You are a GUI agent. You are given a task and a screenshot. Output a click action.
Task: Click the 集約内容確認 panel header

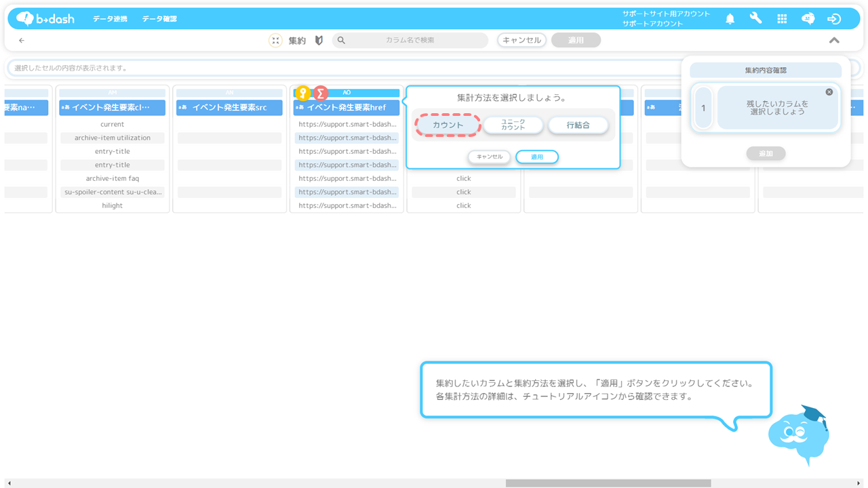click(x=766, y=70)
